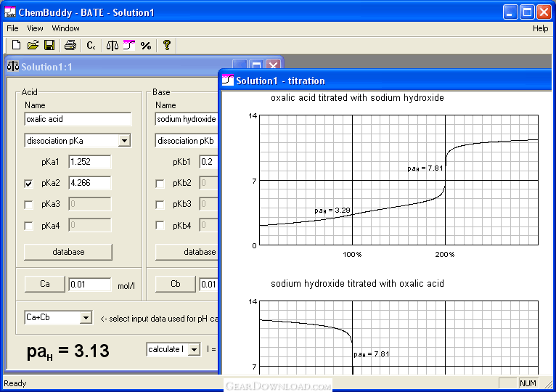Image resolution: width=556 pixels, height=392 pixels.
Task: Expand the Ca+Cb input data dropdown
Action: click(x=86, y=317)
